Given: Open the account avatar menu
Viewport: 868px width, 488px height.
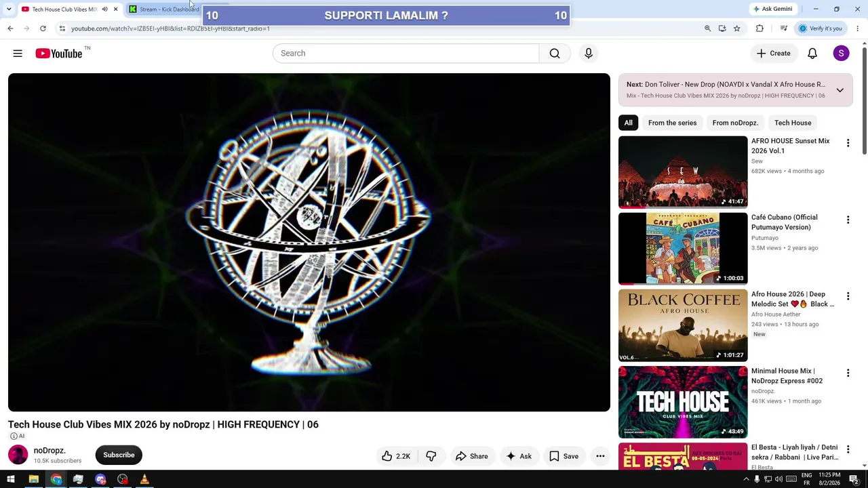Looking at the screenshot, I should (841, 54).
